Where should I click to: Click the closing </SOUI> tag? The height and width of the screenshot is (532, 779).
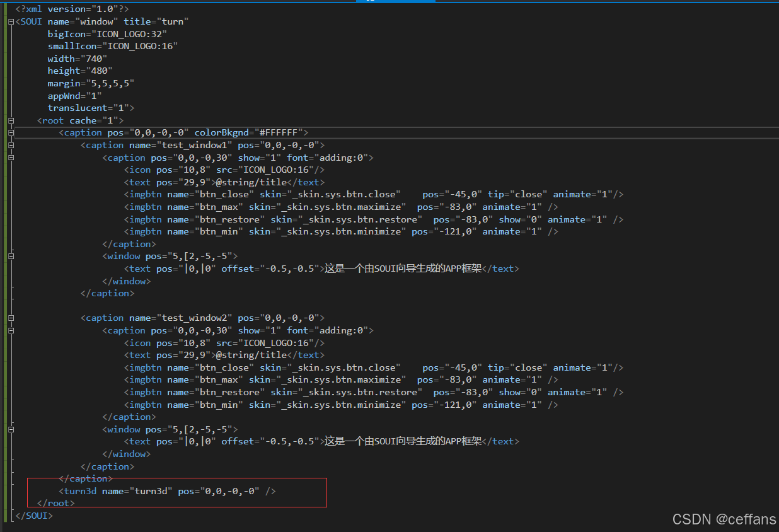[x=34, y=516]
